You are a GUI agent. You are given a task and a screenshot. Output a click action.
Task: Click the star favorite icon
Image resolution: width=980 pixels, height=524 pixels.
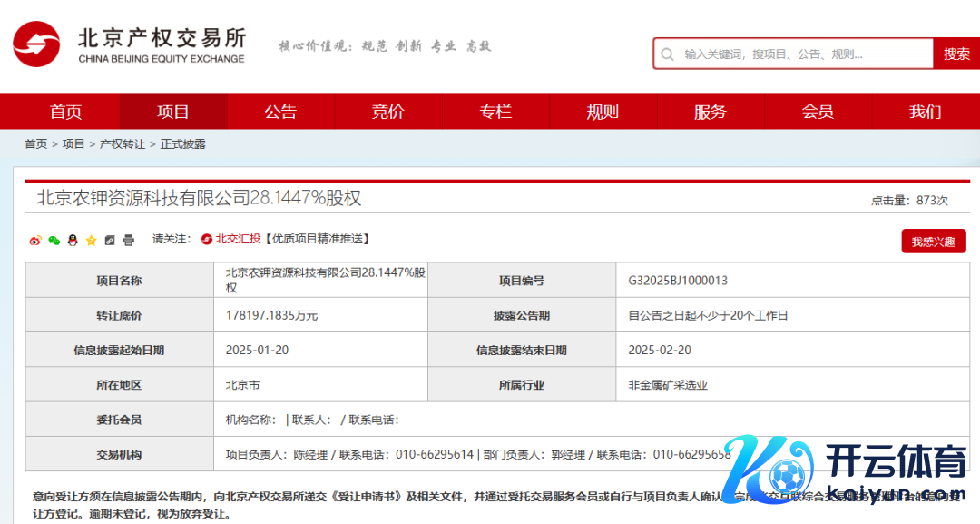(x=91, y=241)
